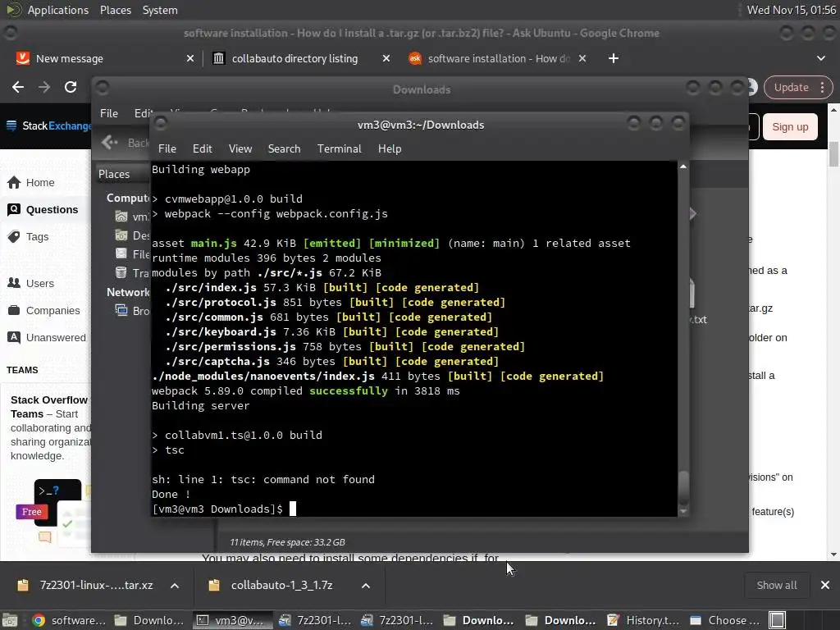Expand options for collabauto-1_3_1.7z download
Viewport: 840px width, 630px height.
[366, 586]
